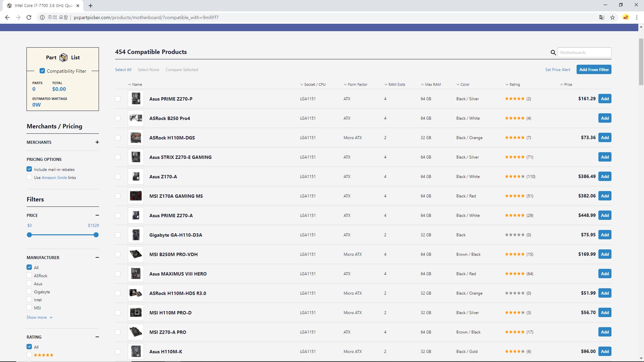The height and width of the screenshot is (362, 644).
Task: Click the magnifier search icon above product list
Action: click(553, 53)
